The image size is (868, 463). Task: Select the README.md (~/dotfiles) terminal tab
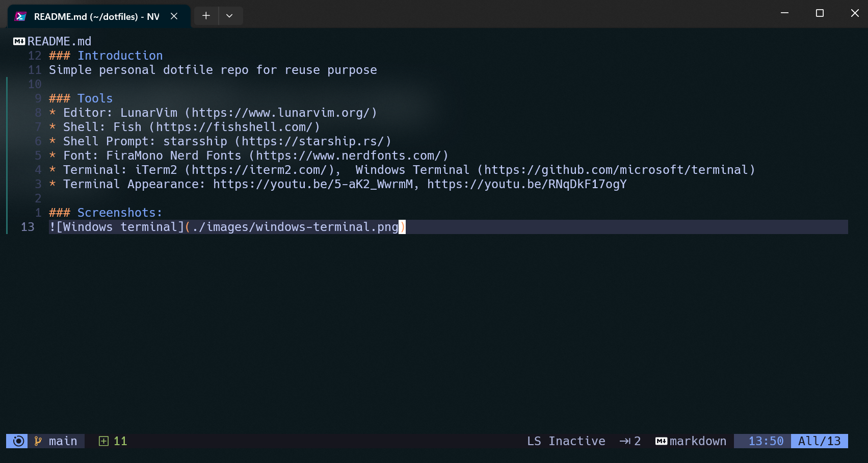pyautogui.click(x=99, y=16)
